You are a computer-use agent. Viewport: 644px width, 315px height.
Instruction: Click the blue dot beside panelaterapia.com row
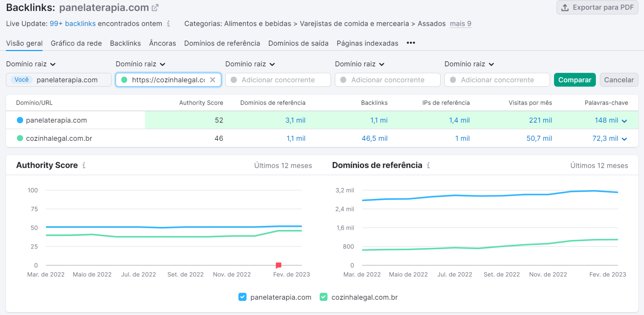[x=20, y=120]
